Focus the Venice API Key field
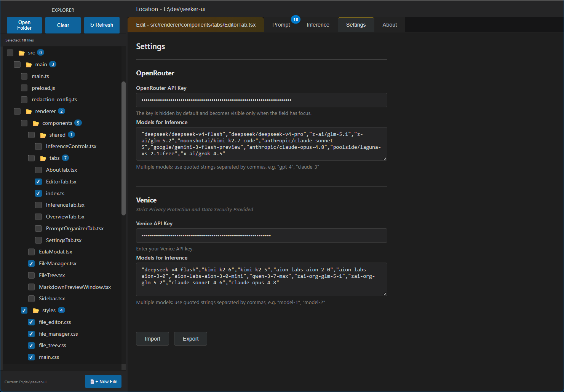 coord(262,236)
